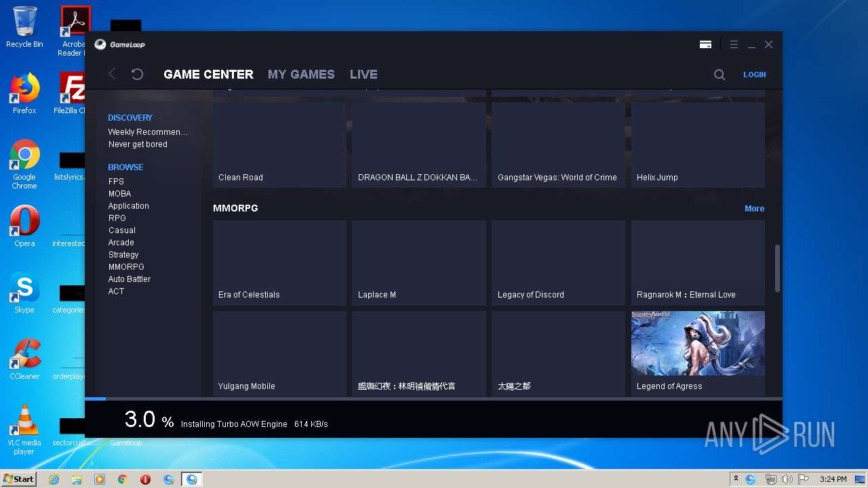Open Gangstar Vegas: World of Crime card
This screenshot has height=488, width=868.
(558, 145)
